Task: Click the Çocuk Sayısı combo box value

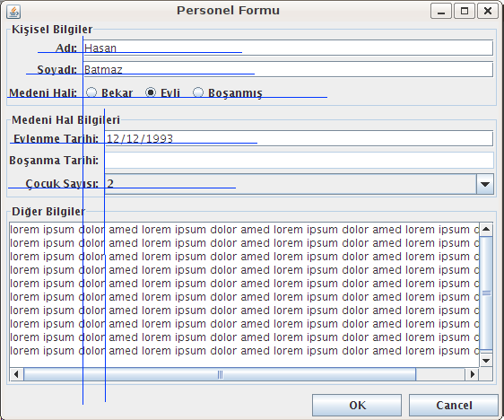Action: [291, 184]
